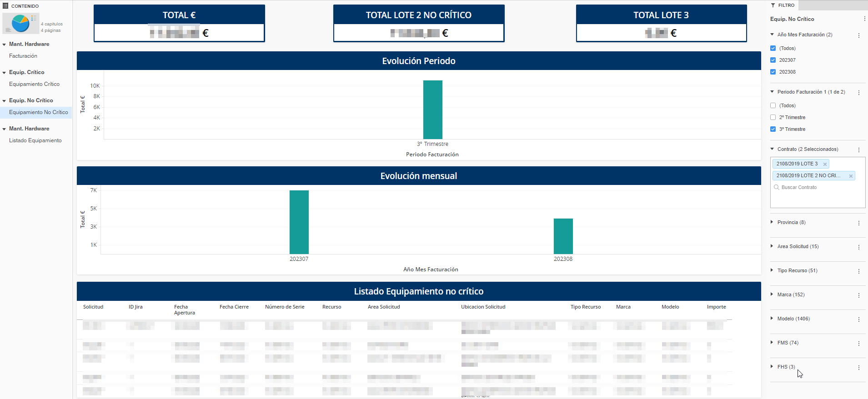The image size is (868, 399).
Task: Collapse the Equip. No Crítico chapter
Action: pyautogui.click(x=4, y=101)
